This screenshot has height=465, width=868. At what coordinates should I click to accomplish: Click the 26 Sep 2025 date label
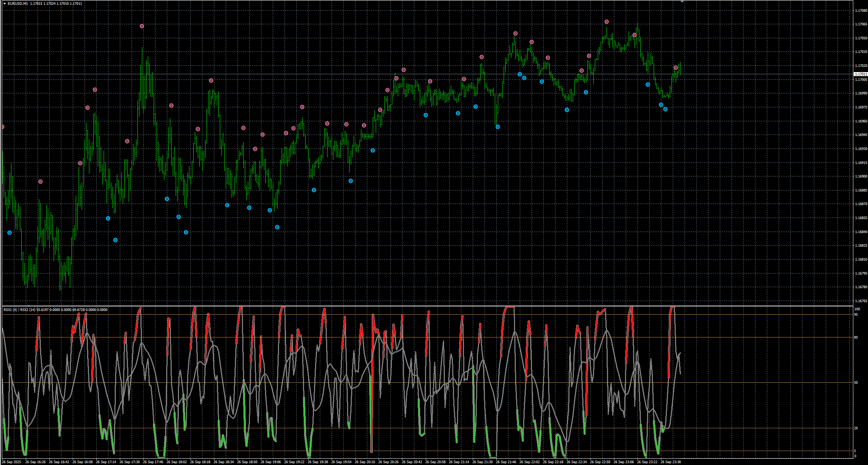(11, 462)
